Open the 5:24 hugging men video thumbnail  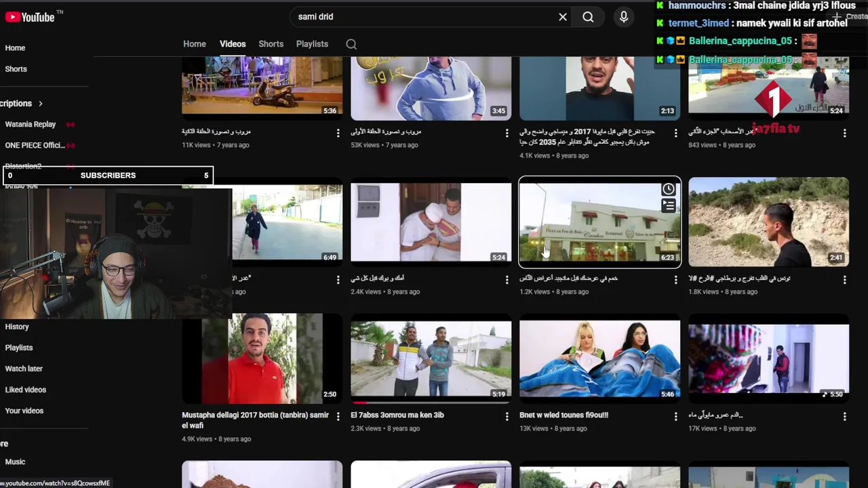click(431, 222)
